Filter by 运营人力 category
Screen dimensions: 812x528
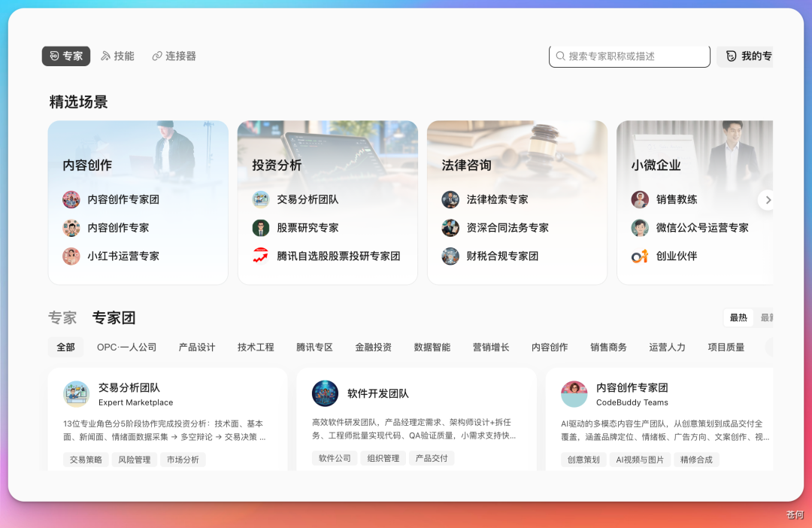(668, 347)
